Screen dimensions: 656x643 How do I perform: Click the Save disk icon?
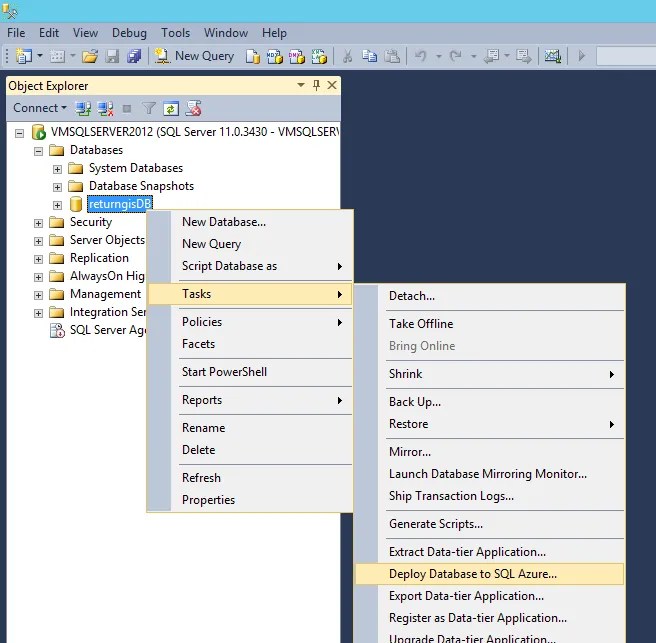112,56
